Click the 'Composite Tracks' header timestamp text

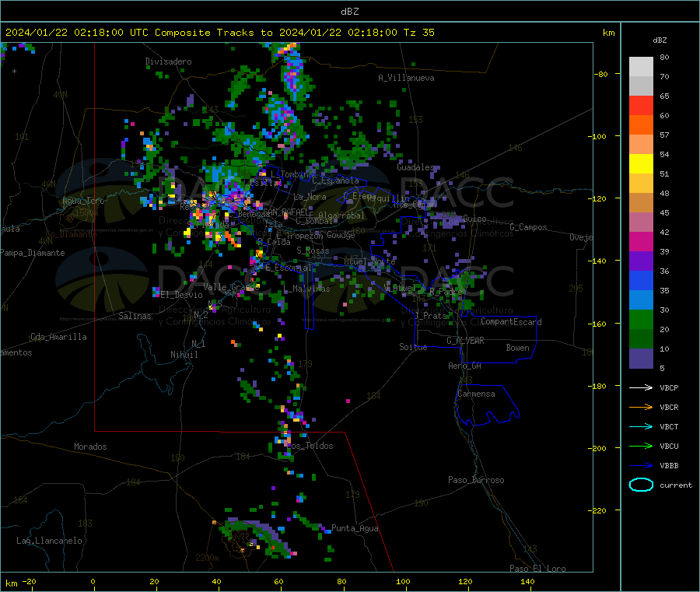coord(220,33)
